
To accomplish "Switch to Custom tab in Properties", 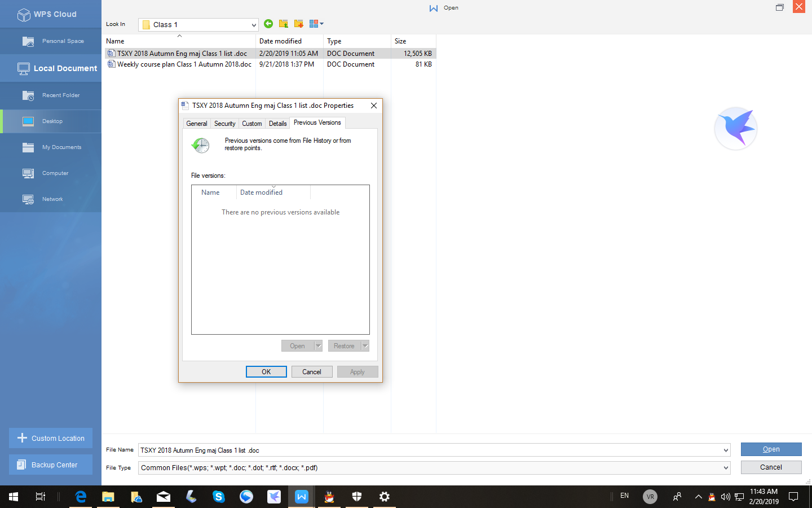I will coord(252,124).
